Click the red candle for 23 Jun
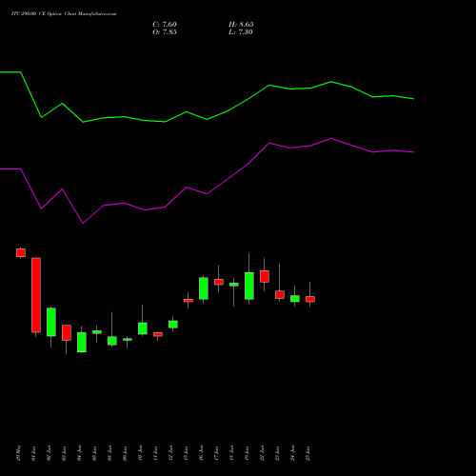This screenshot has height=476, width=476. click(280, 294)
